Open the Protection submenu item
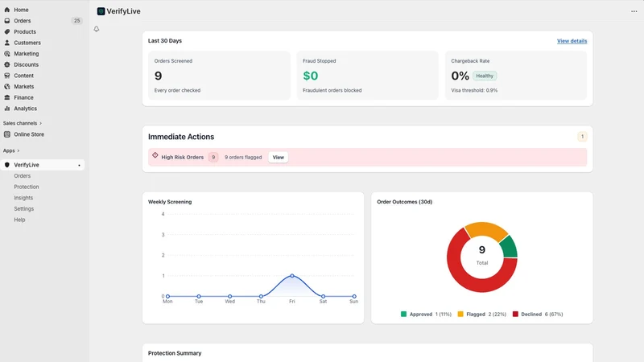This screenshot has height=362, width=644. tap(27, 187)
